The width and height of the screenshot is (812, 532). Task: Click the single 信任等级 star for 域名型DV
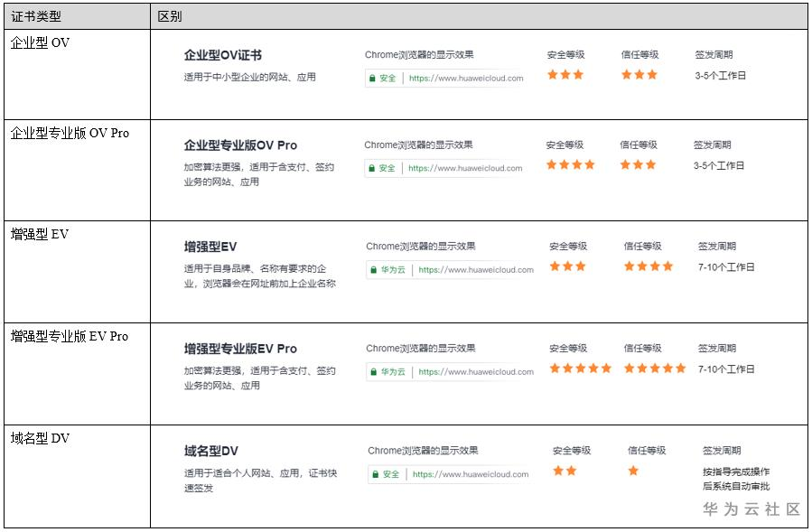click(x=633, y=471)
